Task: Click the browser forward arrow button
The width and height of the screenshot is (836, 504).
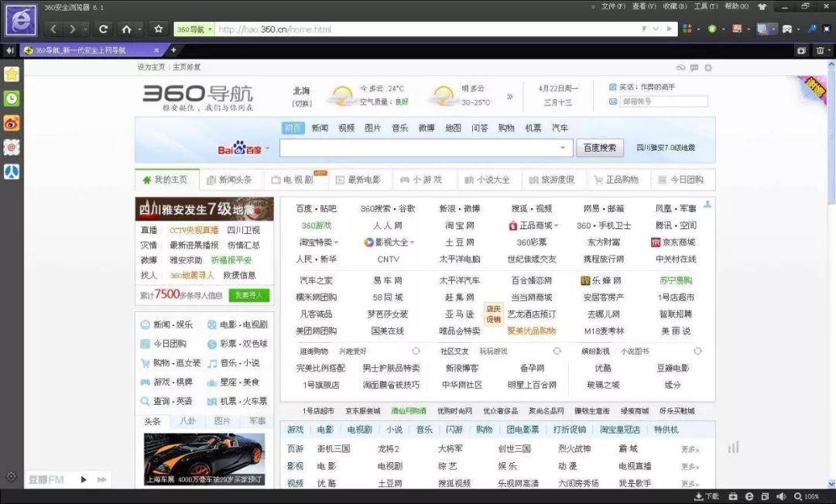Action: [72, 29]
